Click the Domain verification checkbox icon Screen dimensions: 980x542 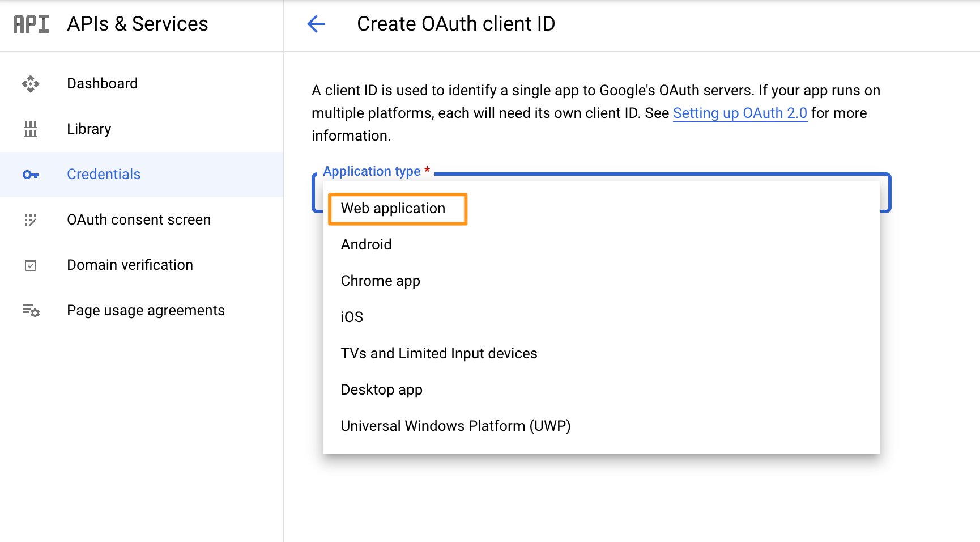[31, 265]
